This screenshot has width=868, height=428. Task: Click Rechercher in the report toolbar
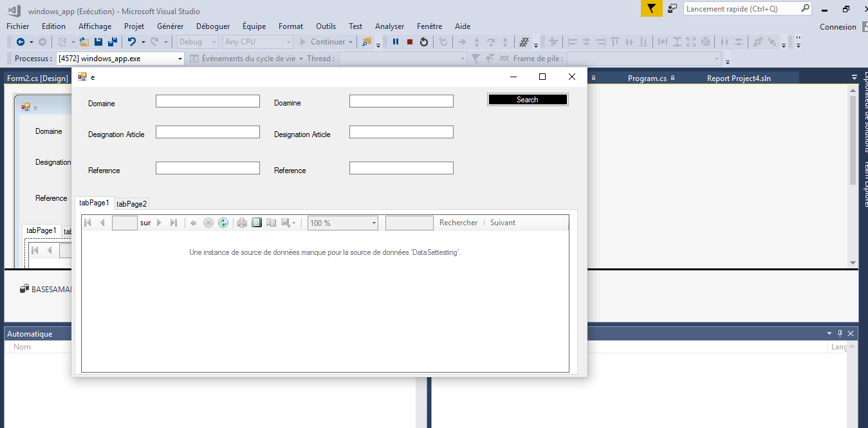pyautogui.click(x=457, y=222)
